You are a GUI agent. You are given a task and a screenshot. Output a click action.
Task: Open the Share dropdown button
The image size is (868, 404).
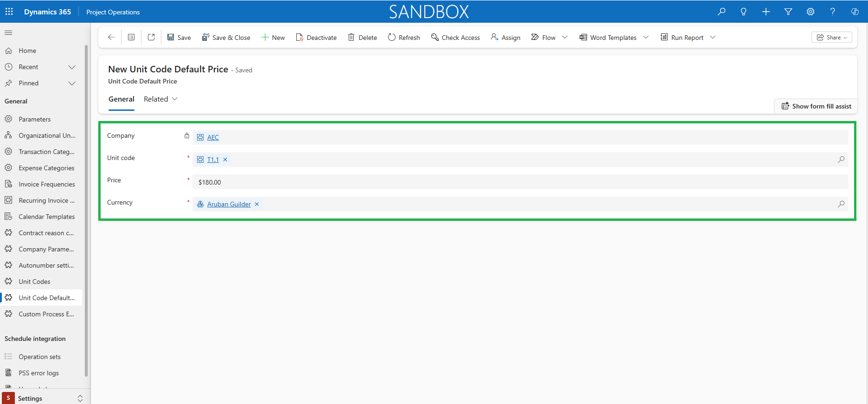832,38
